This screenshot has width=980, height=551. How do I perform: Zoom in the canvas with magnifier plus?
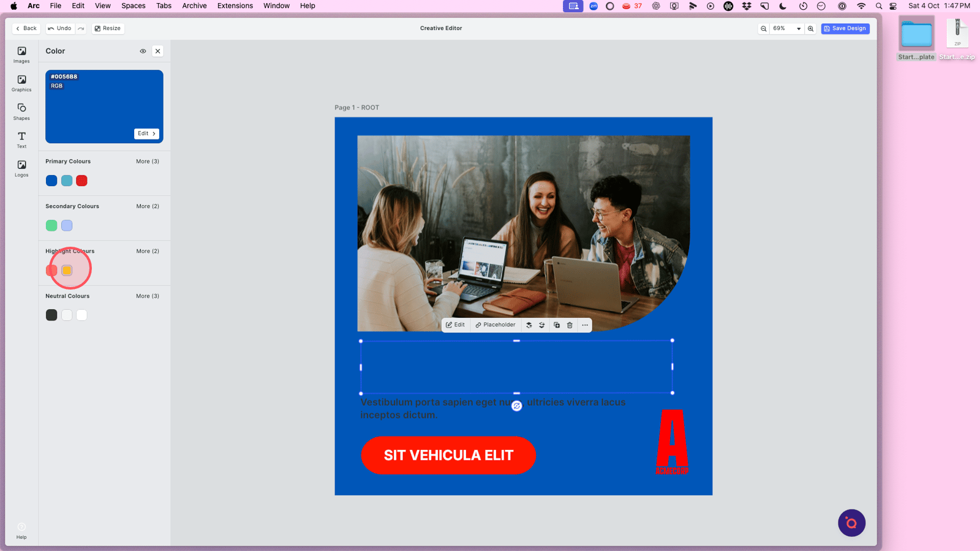click(810, 29)
